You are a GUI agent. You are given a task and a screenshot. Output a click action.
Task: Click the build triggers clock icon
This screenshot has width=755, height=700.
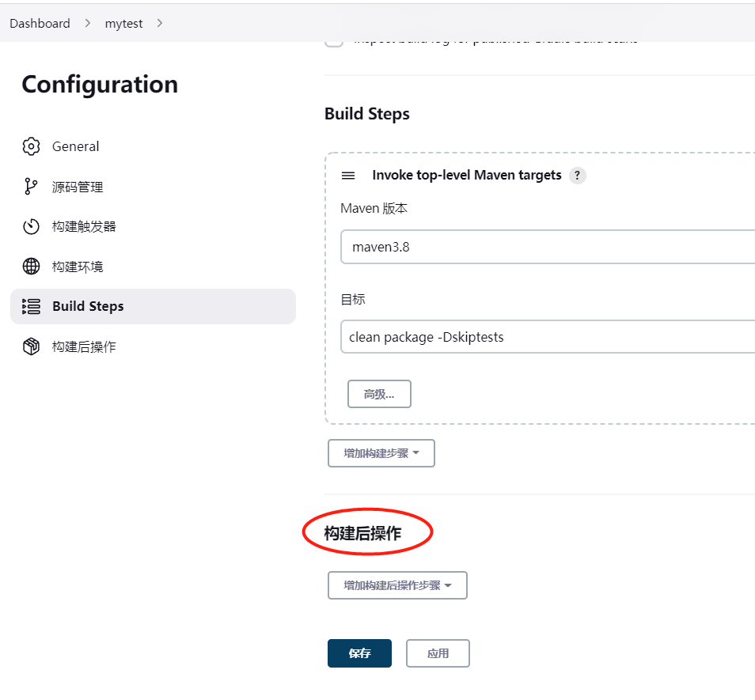pos(31,227)
